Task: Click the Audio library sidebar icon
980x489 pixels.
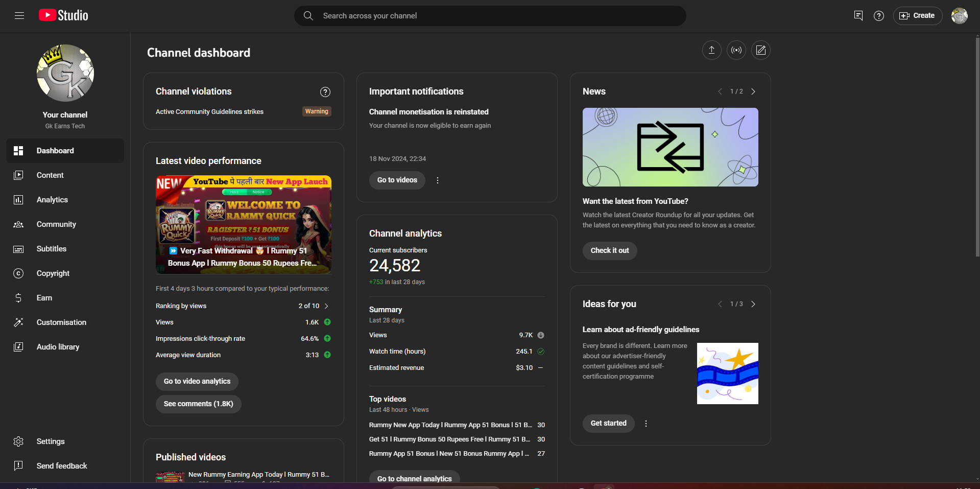Action: tap(18, 347)
